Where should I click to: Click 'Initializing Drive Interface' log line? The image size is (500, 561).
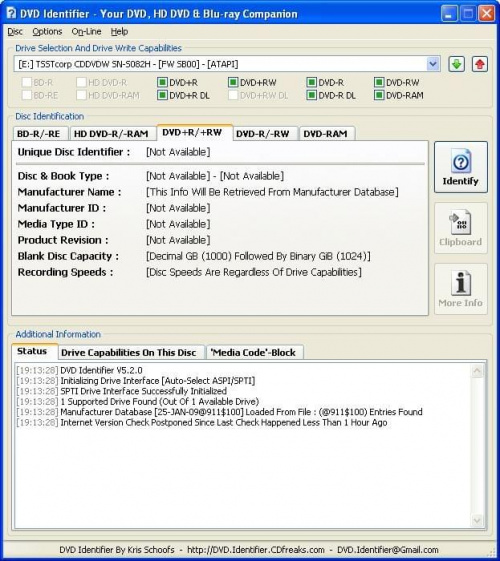pos(136,381)
